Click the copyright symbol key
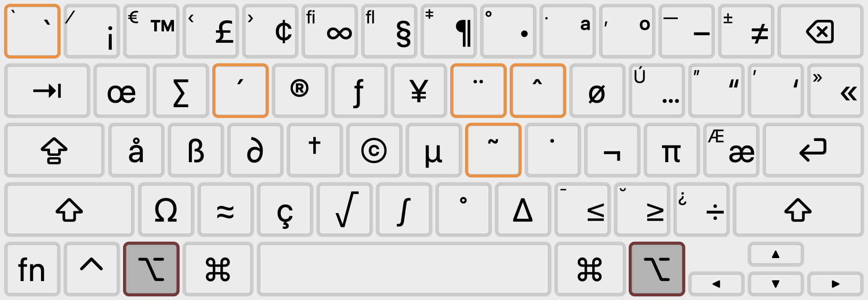 [374, 150]
